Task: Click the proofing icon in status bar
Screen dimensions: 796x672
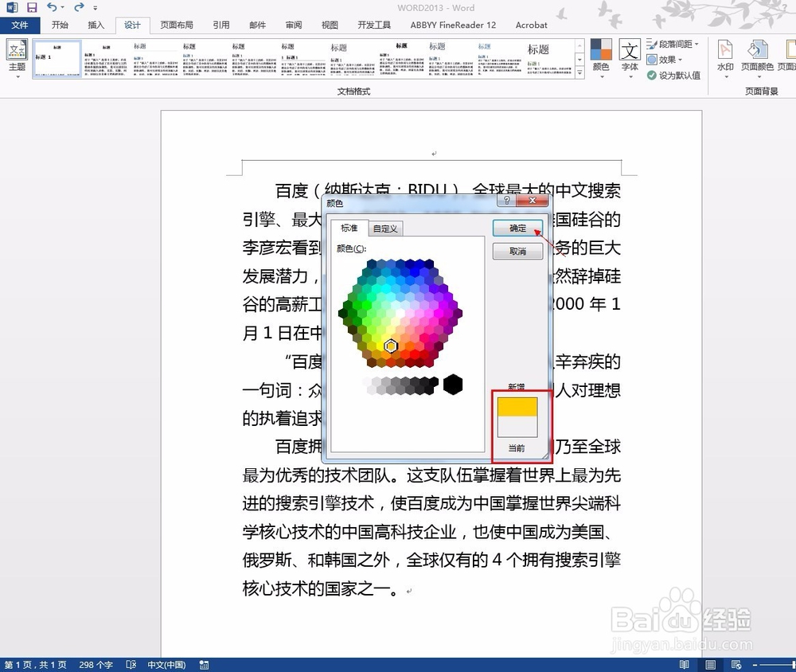Action: (x=131, y=665)
